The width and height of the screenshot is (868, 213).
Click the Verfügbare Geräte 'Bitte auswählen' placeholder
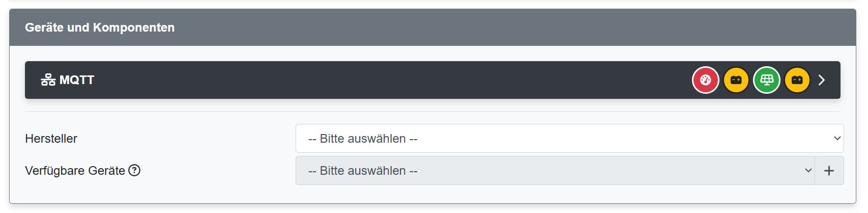[x=363, y=171]
